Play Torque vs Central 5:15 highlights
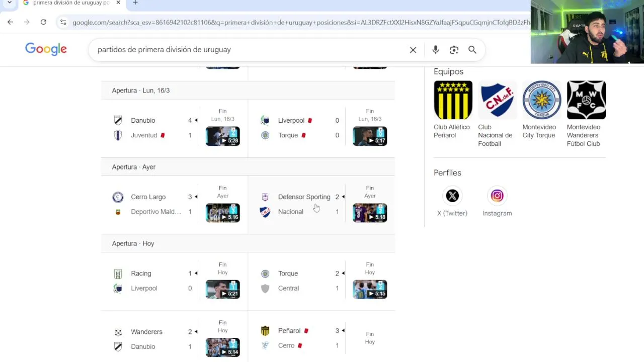Image resolution: width=644 pixels, height=362 pixels. point(370,289)
